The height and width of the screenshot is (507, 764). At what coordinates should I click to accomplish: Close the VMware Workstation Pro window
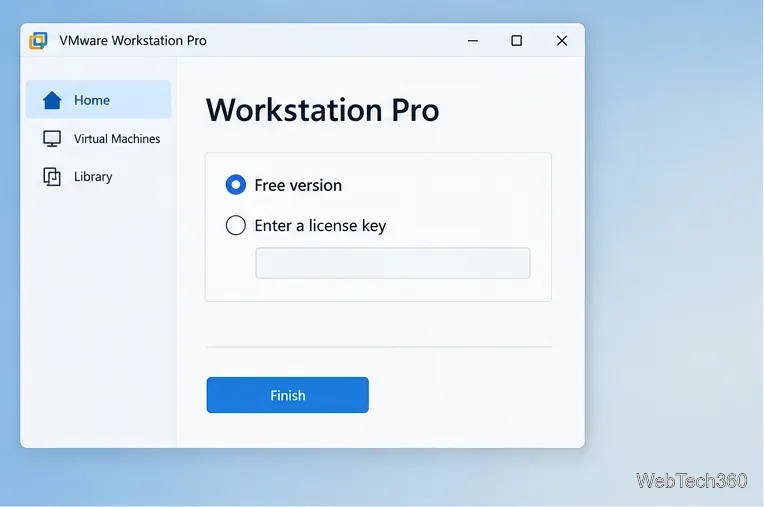pyautogui.click(x=562, y=41)
